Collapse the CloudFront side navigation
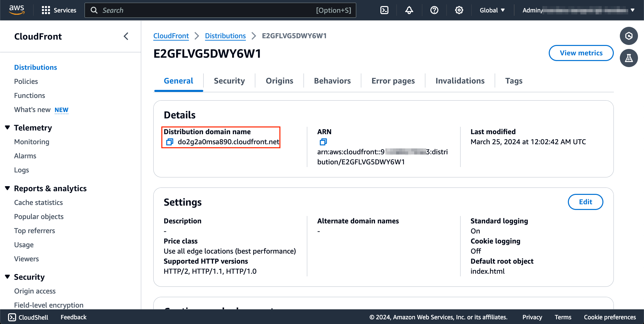The image size is (644, 324). coord(126,36)
